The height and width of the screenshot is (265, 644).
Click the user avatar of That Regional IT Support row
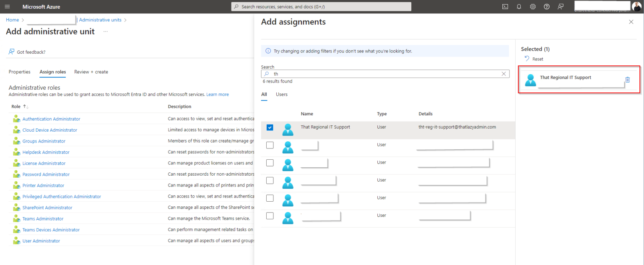288,130
